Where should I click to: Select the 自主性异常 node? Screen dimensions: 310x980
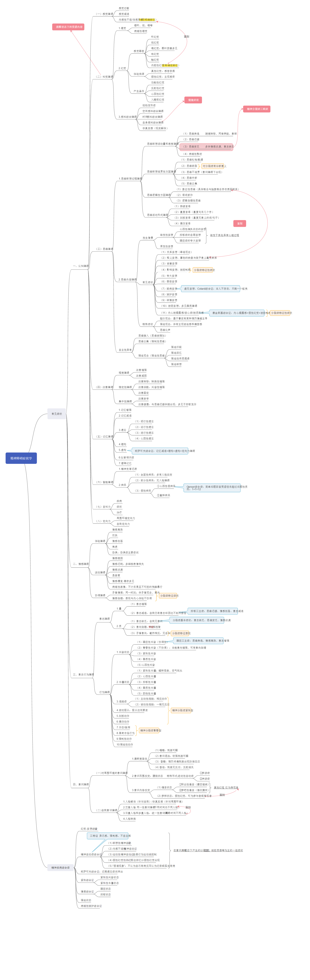[125, 350]
